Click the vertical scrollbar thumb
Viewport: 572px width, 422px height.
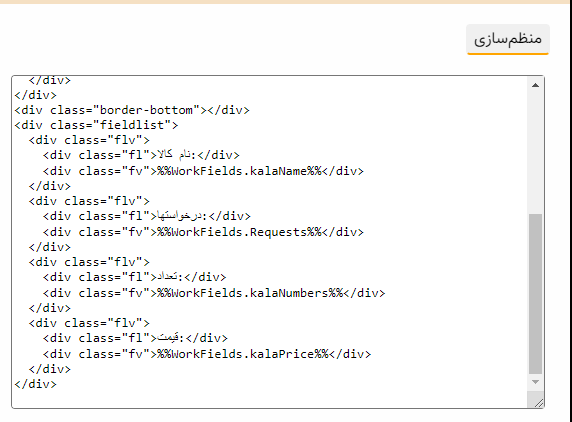535,294
